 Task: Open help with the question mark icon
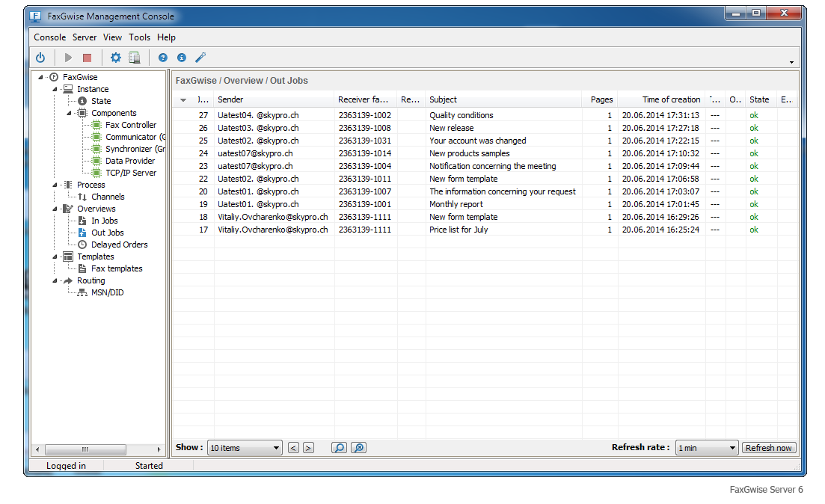coord(163,58)
